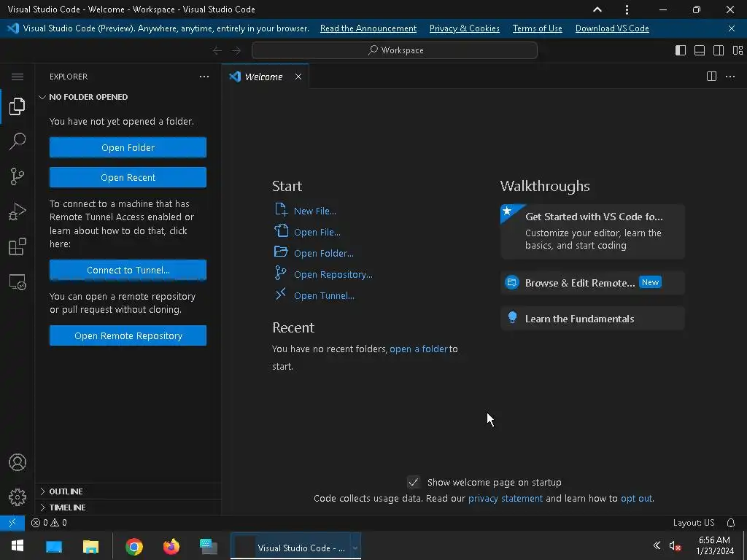Viewport: 747px width, 560px height.
Task: Click Open Repository in Start list
Action: [333, 275]
